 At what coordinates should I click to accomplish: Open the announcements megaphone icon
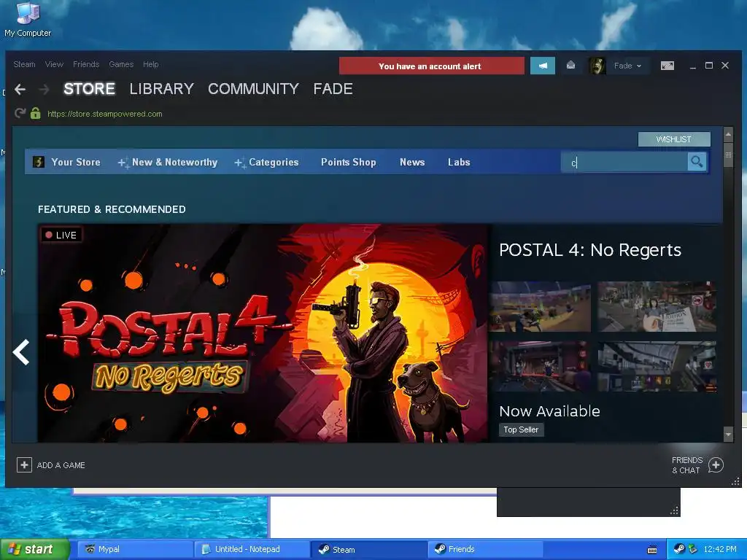click(543, 66)
